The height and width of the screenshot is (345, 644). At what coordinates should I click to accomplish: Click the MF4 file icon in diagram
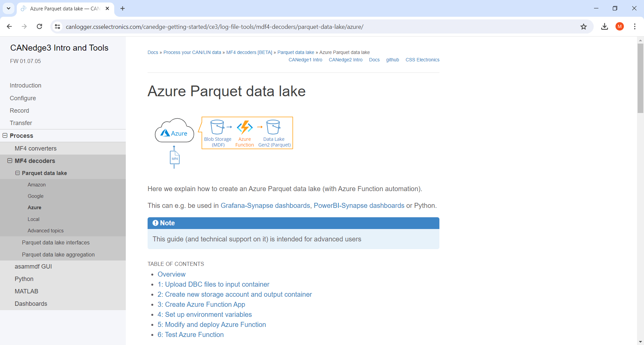[x=174, y=158]
